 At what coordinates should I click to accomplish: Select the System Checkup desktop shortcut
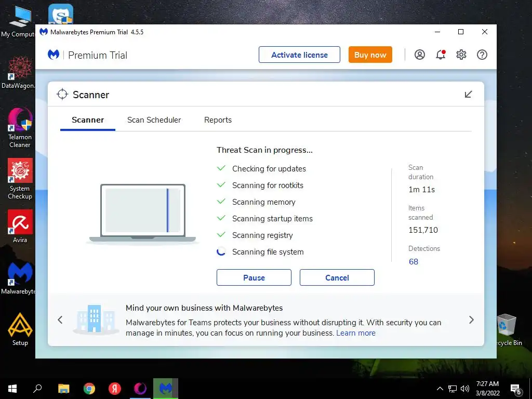click(x=20, y=179)
